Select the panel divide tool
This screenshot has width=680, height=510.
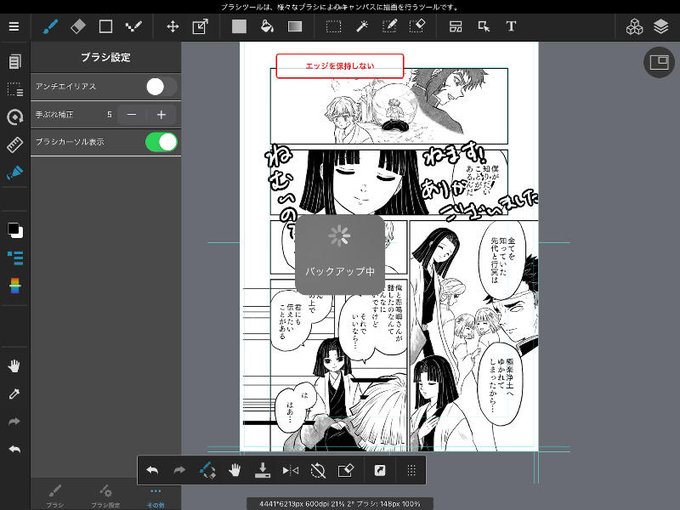pos(455,26)
